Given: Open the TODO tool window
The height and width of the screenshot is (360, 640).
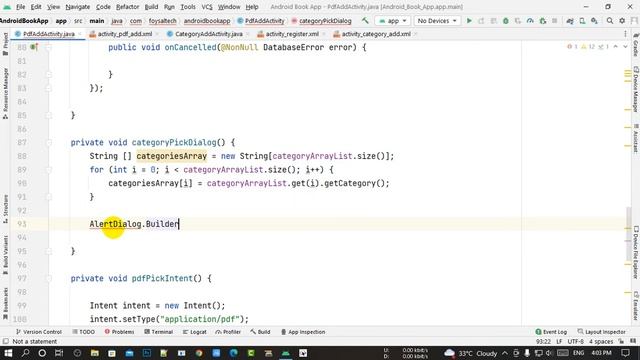Looking at the screenshot, I should [83, 332].
